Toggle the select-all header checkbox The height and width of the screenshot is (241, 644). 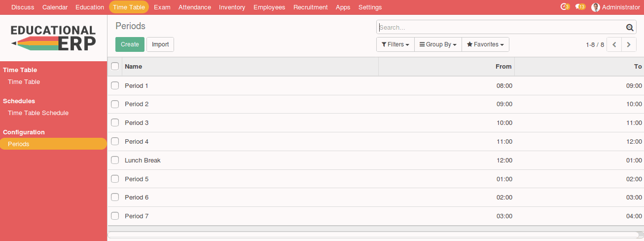[115, 66]
